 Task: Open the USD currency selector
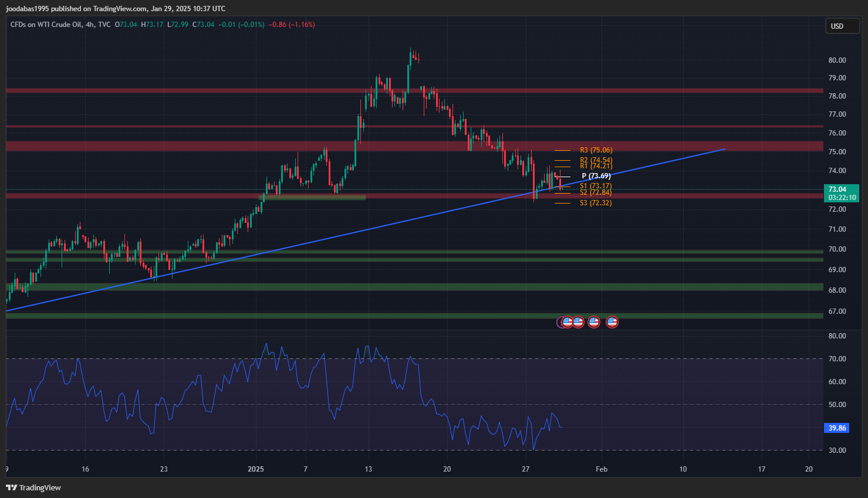[843, 26]
